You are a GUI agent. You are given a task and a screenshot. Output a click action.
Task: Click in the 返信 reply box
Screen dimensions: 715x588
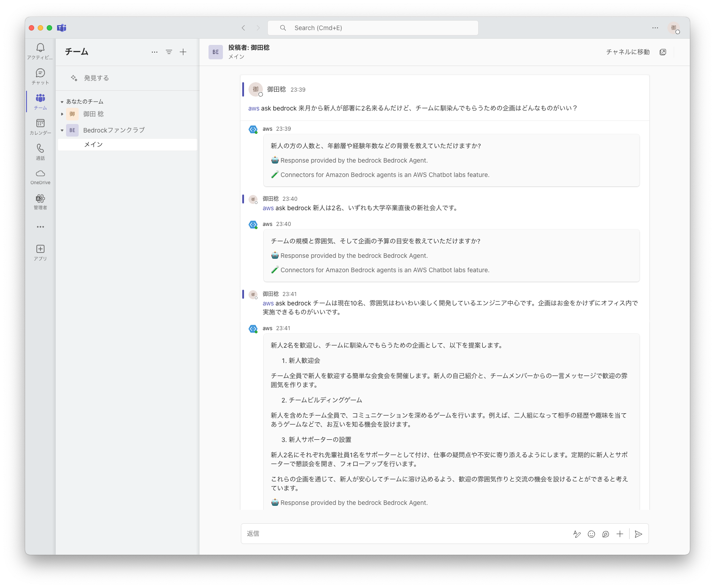pos(404,534)
